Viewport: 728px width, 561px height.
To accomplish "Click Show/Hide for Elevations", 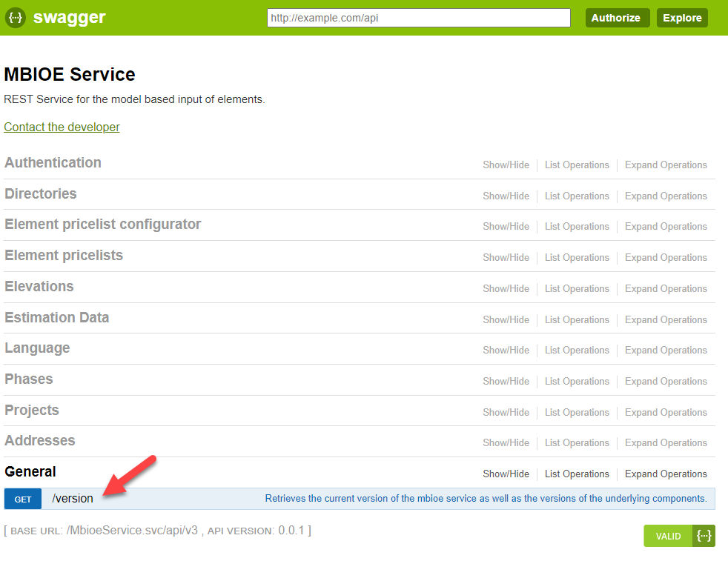I will point(506,288).
